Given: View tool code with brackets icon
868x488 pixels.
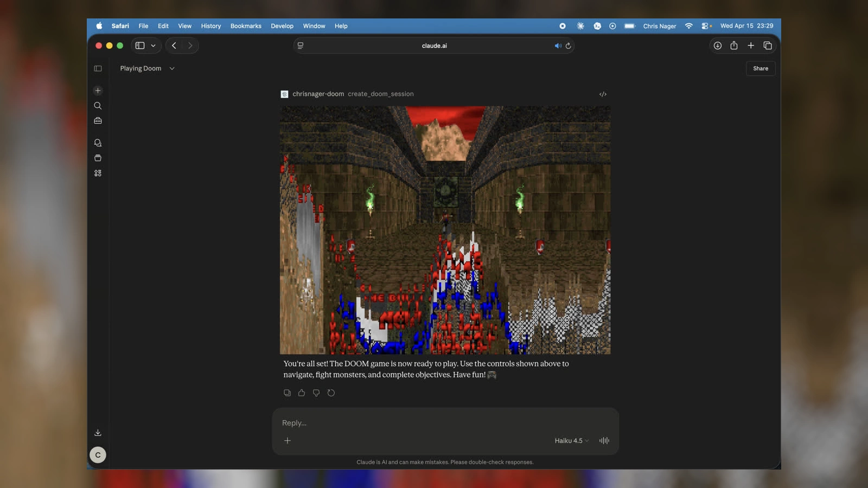Looking at the screenshot, I should [603, 94].
